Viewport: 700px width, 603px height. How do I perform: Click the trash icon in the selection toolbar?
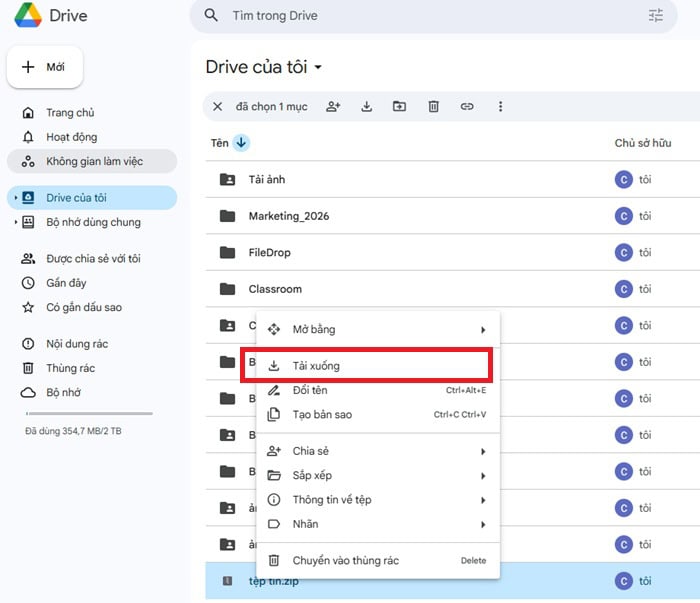(433, 107)
